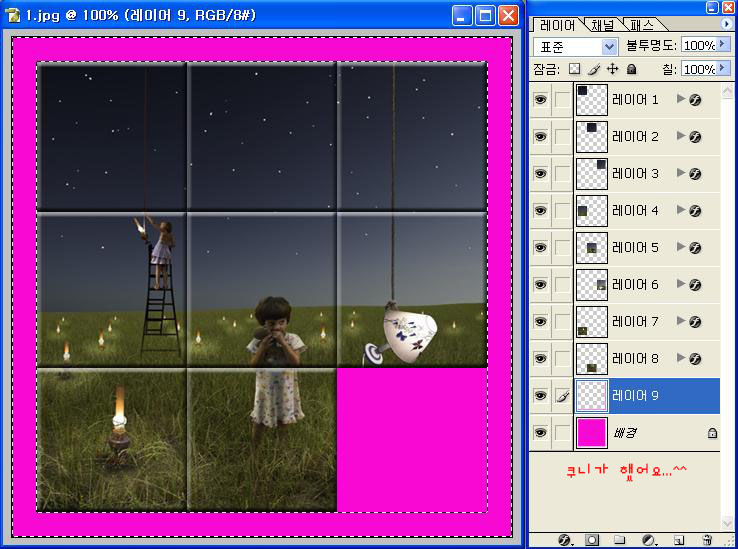The image size is (738, 549).
Task: Click the document icon in the 1.jpg title bar
Action: coord(12,15)
